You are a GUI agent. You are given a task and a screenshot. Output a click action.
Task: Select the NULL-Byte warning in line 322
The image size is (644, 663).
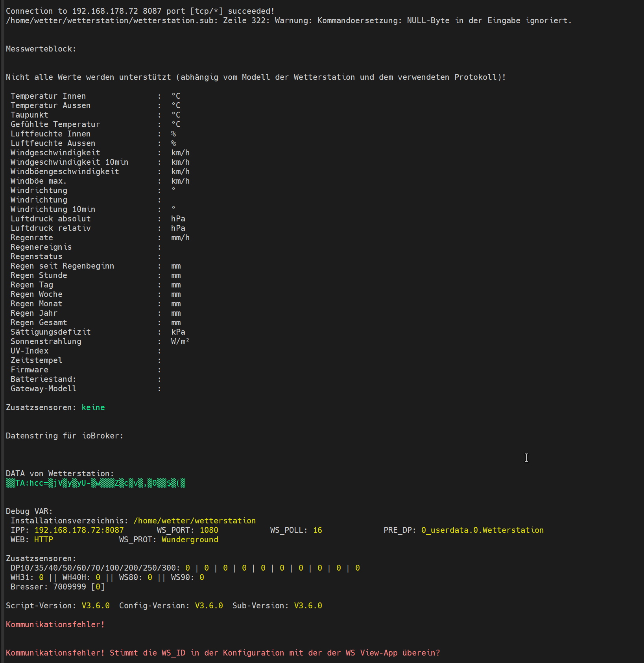click(x=287, y=20)
